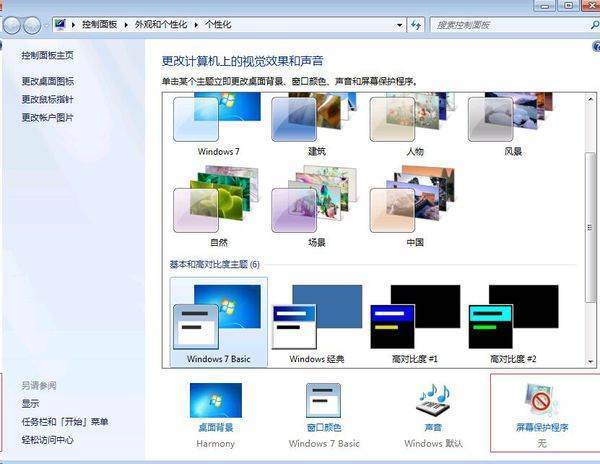Pick the 风景 theme
The height and width of the screenshot is (464, 600).
pyautogui.click(x=513, y=124)
